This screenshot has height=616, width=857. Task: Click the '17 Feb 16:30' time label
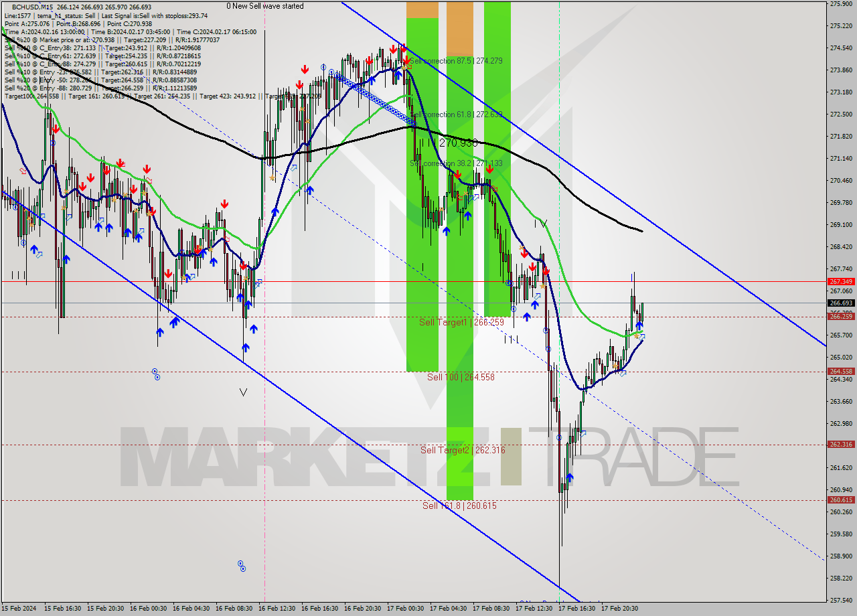point(577,609)
